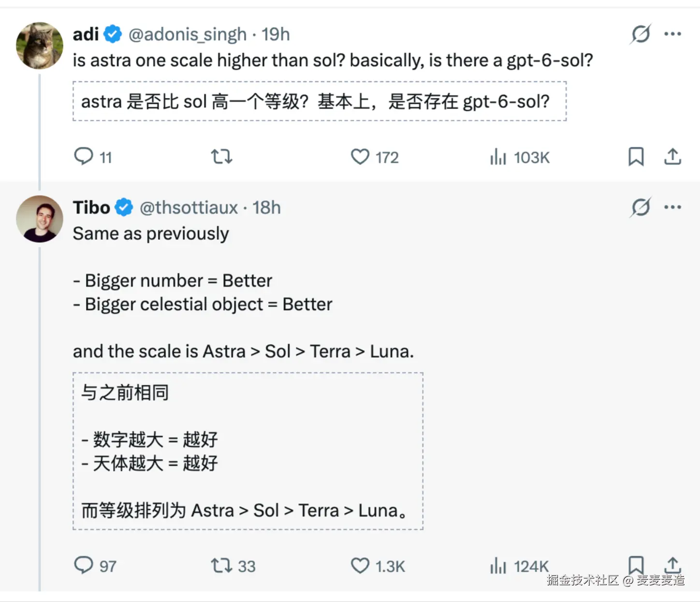View analytics for adi's tweet showing 103K
Viewport: 700px width, 602px height.
tap(520, 157)
